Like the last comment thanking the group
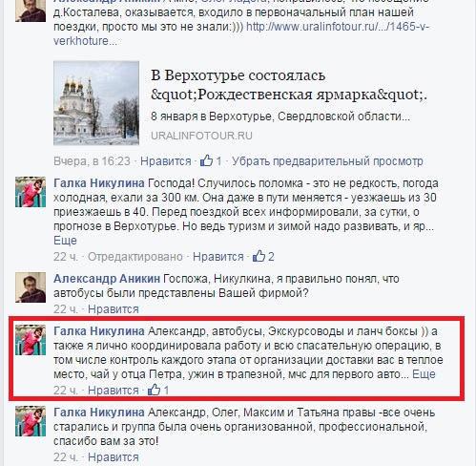Viewport: 476px width, 466px height. (114, 457)
